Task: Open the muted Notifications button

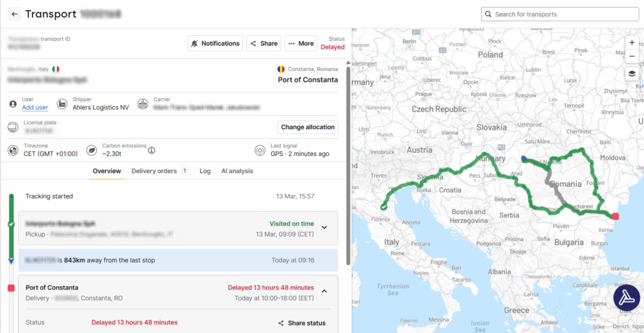Action: click(215, 43)
